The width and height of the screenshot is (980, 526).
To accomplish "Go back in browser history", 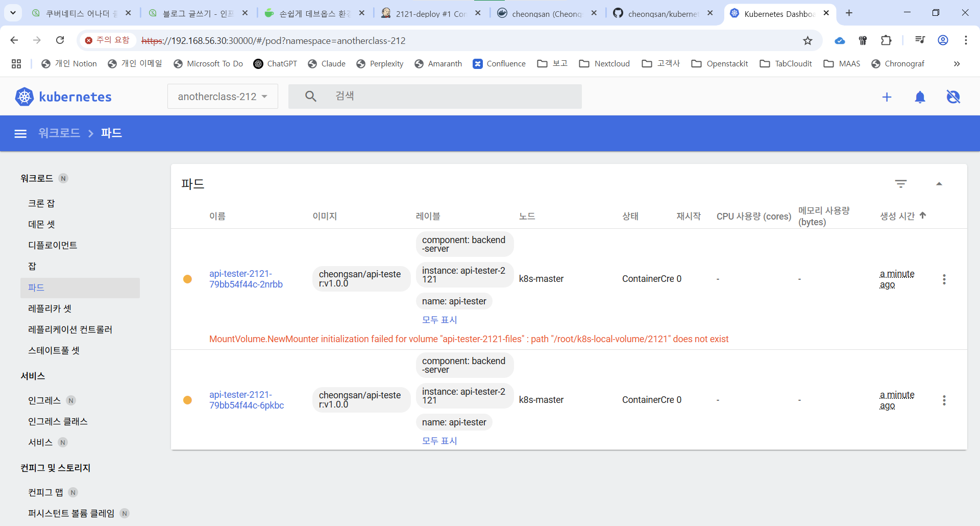I will (14, 40).
